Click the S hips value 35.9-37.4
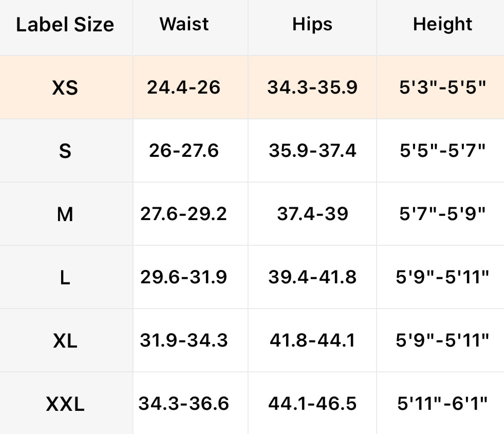The width and height of the screenshot is (504, 434). [312, 151]
